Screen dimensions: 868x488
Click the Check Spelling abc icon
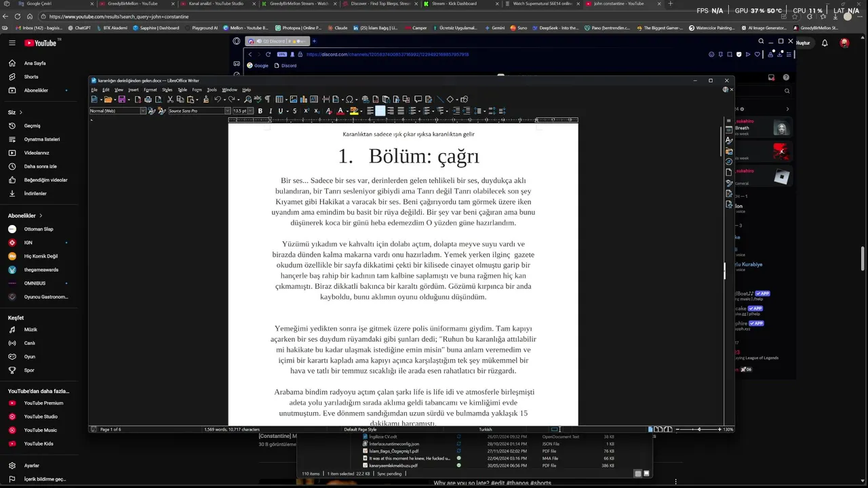[258, 99]
